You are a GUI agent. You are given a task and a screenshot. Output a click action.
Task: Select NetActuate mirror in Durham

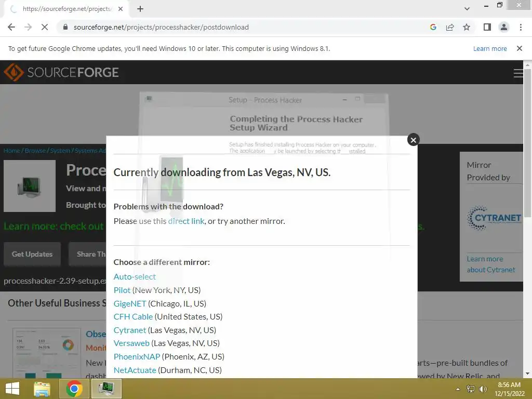(x=135, y=370)
